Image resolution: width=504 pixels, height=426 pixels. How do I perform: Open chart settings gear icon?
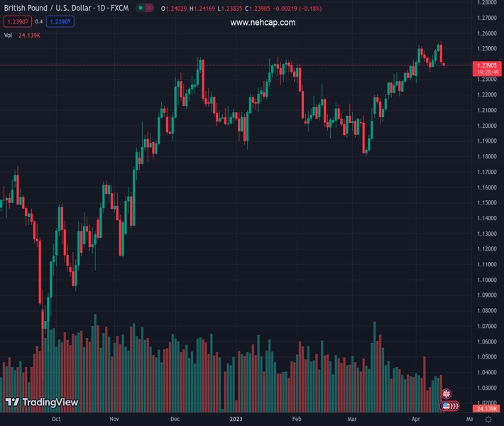pos(488,420)
